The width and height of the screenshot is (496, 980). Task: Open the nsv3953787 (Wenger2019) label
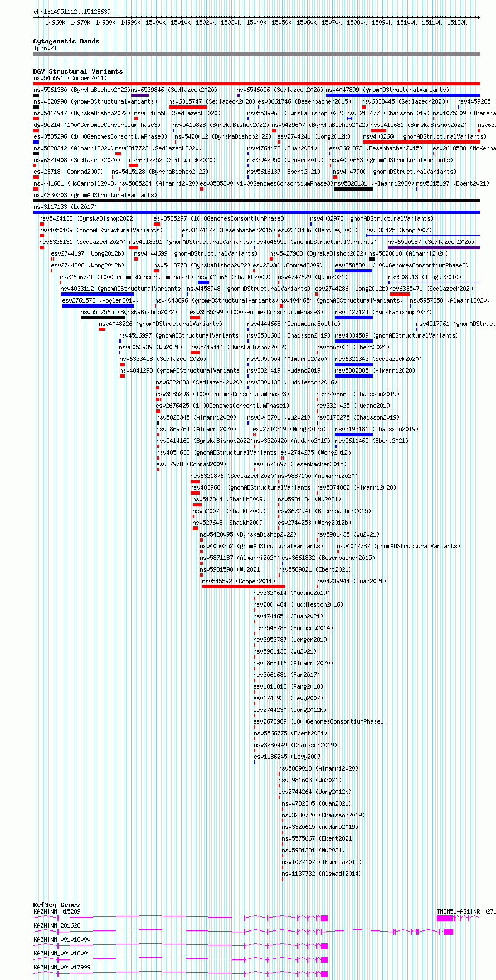(x=291, y=640)
